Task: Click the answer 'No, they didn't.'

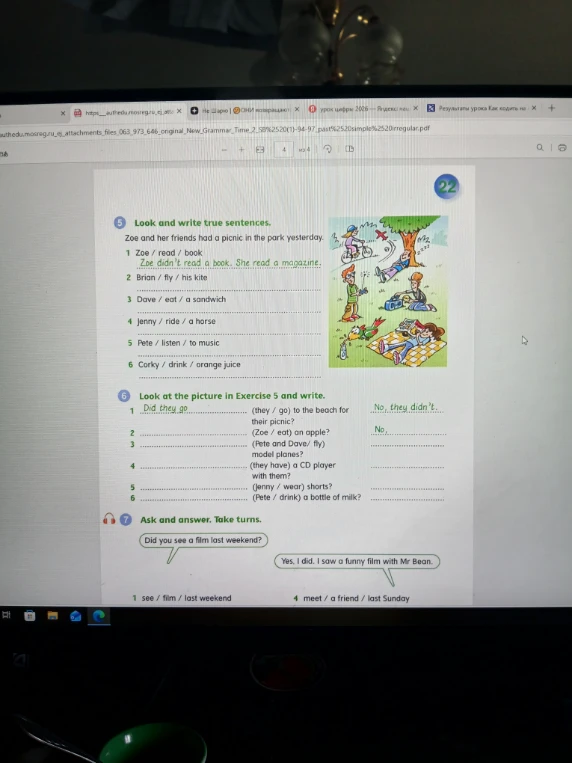Action: [x=406, y=407]
